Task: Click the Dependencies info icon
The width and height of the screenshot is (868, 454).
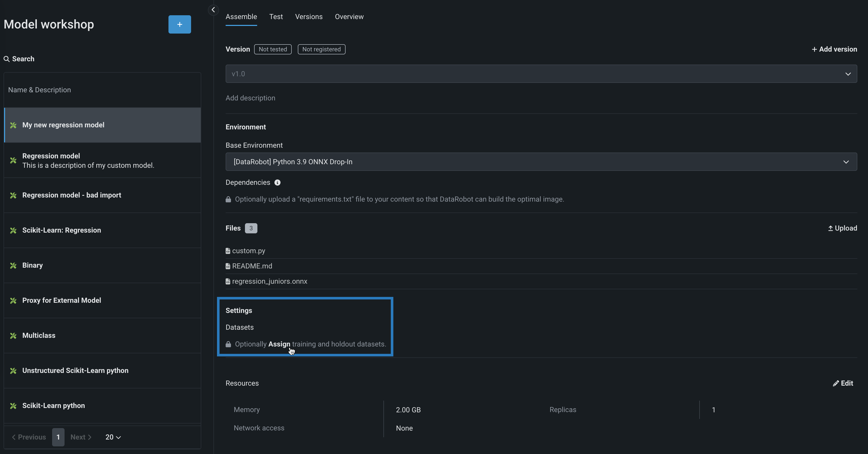Action: click(277, 182)
